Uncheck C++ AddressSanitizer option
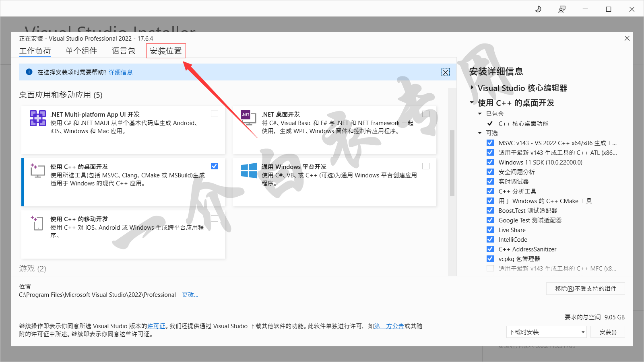Screen dimensions: 644x362 [490, 249]
